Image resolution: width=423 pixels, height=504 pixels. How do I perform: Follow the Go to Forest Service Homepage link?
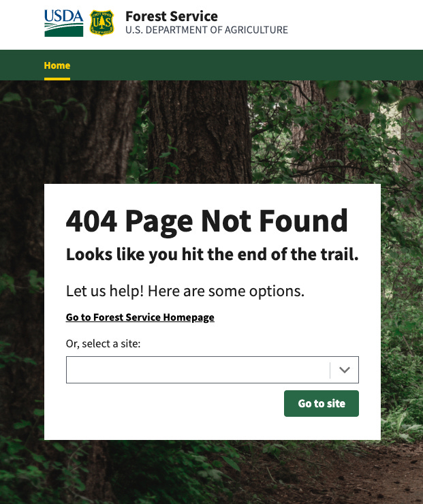(x=140, y=317)
